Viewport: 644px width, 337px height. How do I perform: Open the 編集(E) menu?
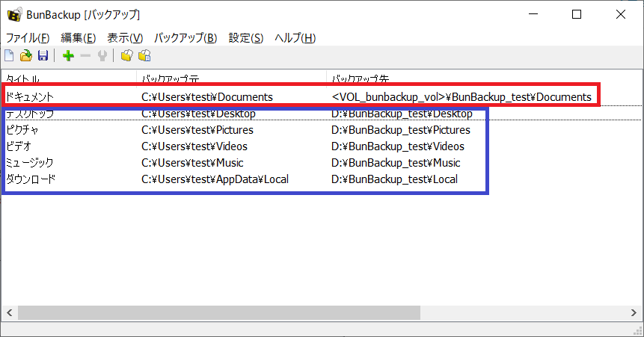coord(78,38)
